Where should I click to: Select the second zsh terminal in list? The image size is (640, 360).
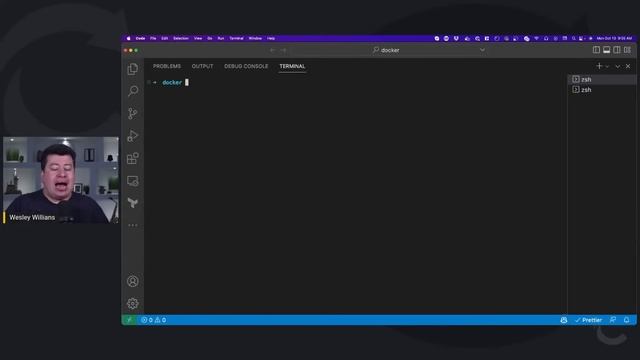point(602,89)
